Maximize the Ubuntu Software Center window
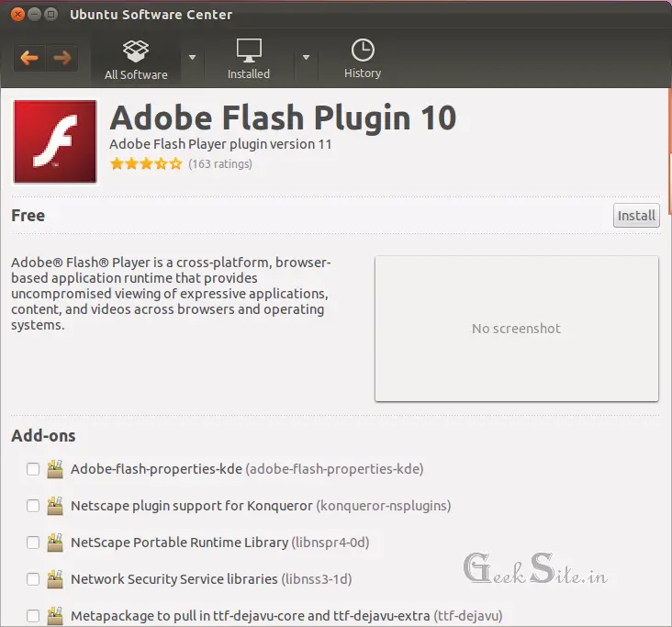 tap(51, 15)
